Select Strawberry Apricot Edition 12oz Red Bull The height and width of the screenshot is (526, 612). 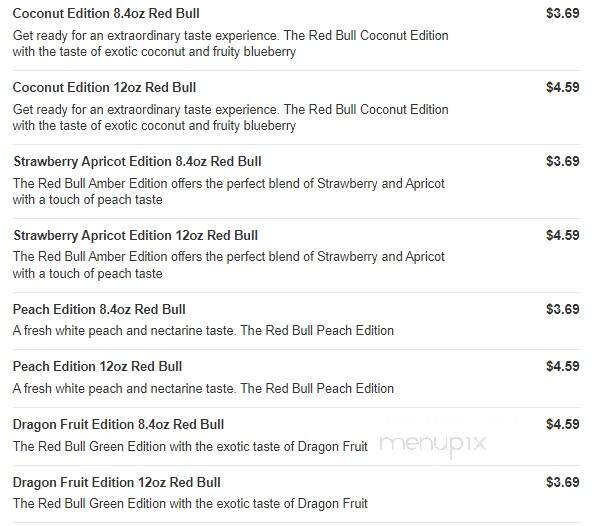[x=135, y=236]
